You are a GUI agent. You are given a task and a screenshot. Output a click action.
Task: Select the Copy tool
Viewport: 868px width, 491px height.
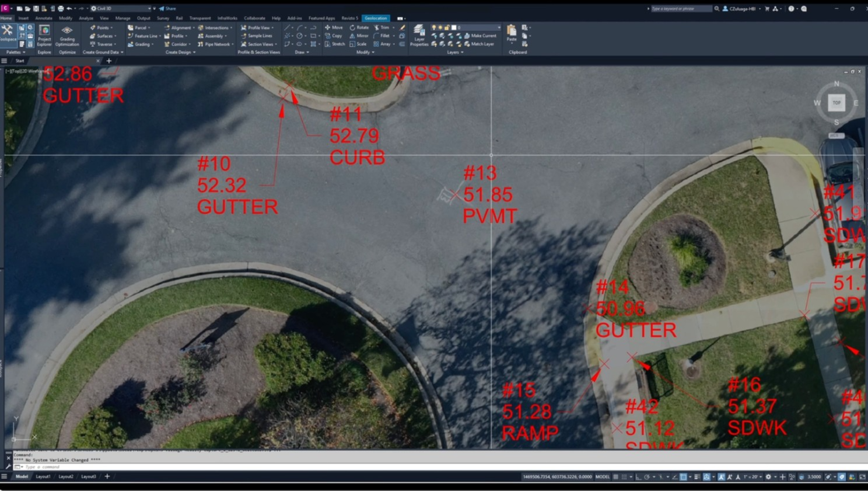334,36
